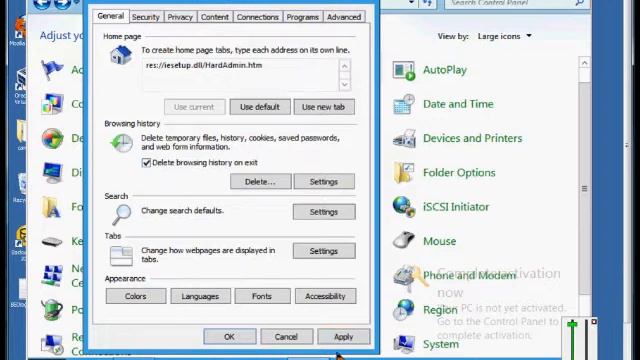
Task: Click the Apply button
Action: [x=344, y=337]
